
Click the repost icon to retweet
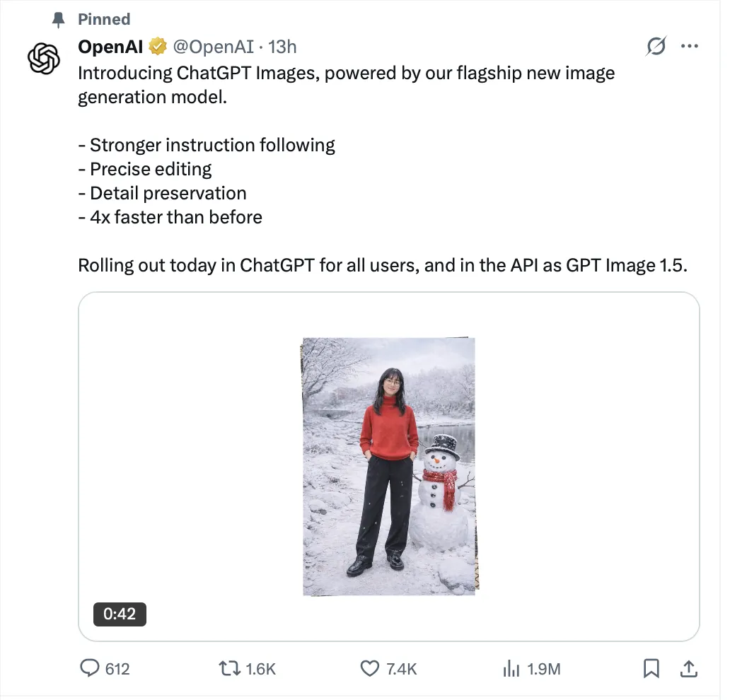coord(229,668)
